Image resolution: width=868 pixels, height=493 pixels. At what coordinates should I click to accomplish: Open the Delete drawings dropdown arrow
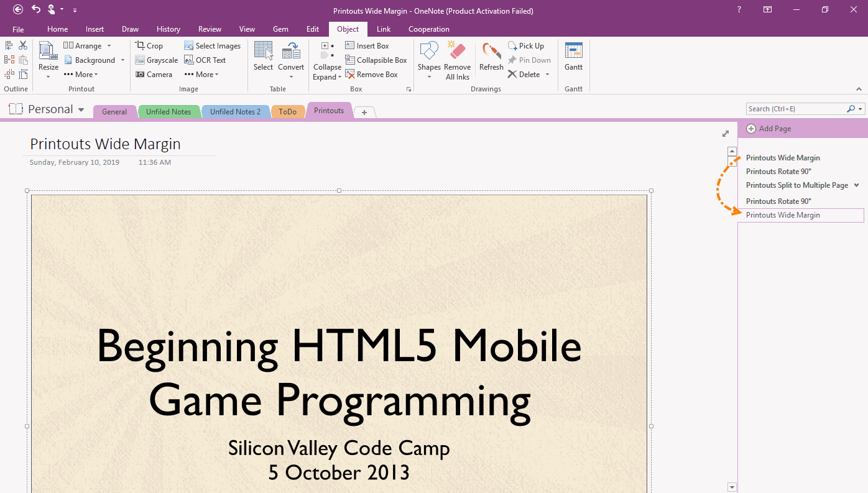coord(548,75)
